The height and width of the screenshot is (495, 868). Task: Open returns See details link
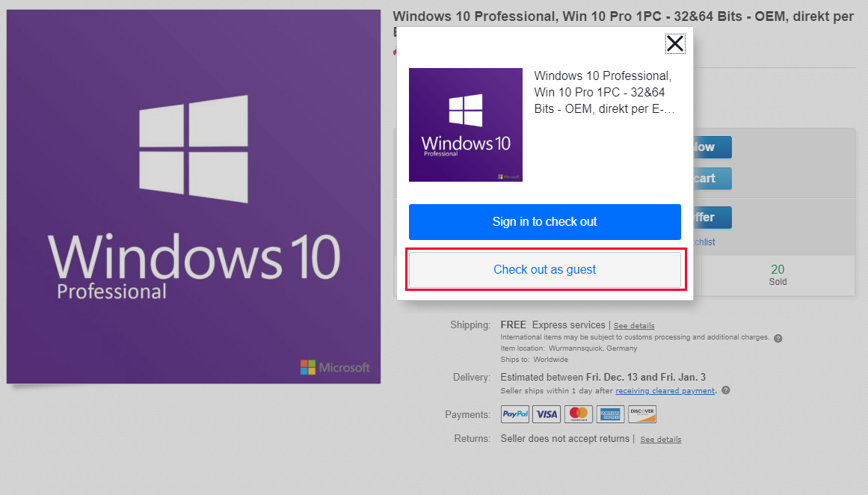click(660, 439)
